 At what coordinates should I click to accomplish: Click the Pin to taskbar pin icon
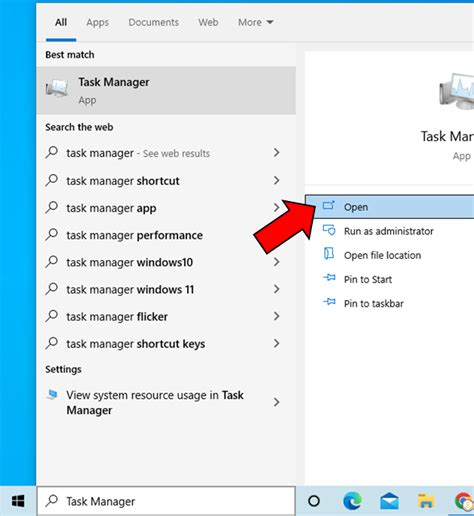pos(329,302)
